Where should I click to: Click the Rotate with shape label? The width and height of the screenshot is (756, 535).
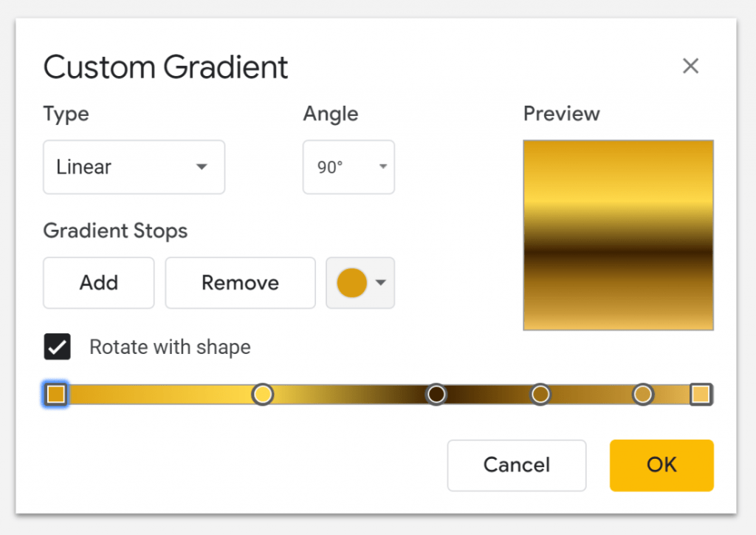point(171,347)
